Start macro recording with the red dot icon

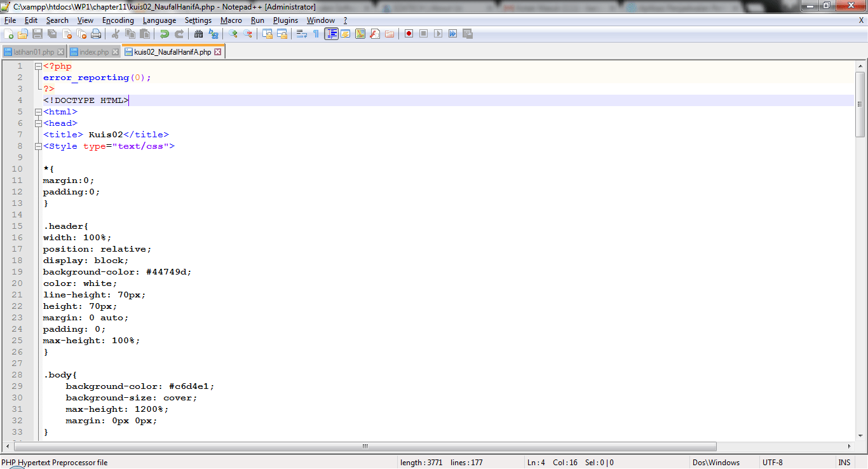409,34
